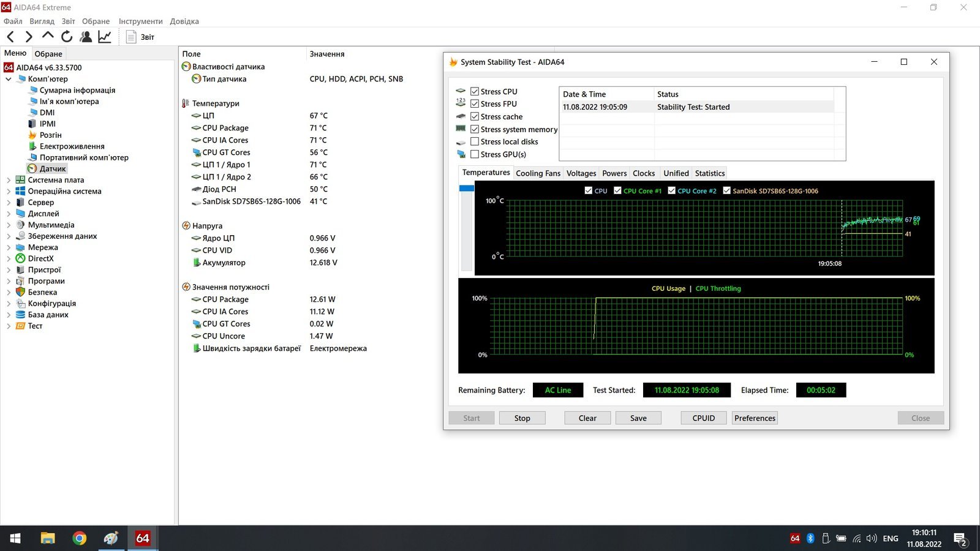
Task: Toggle the Stress FPU checkbox
Action: (x=475, y=103)
